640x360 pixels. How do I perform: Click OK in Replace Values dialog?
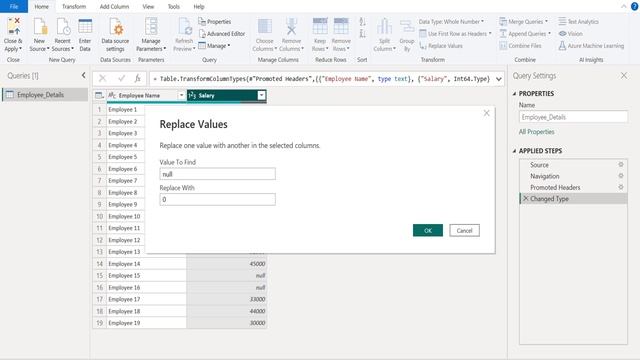click(x=428, y=230)
